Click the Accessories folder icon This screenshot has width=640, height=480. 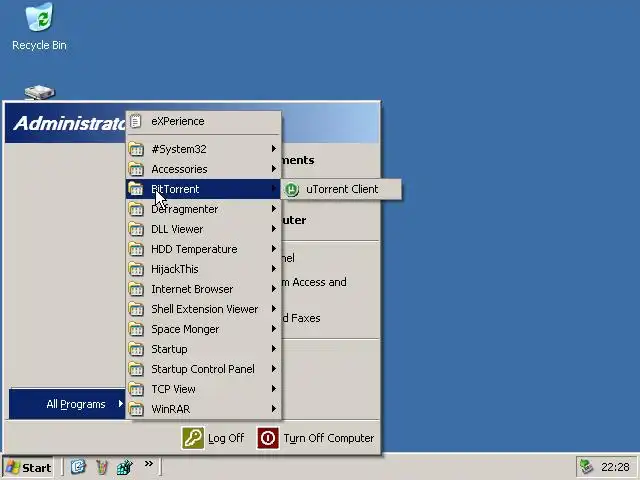click(136, 169)
